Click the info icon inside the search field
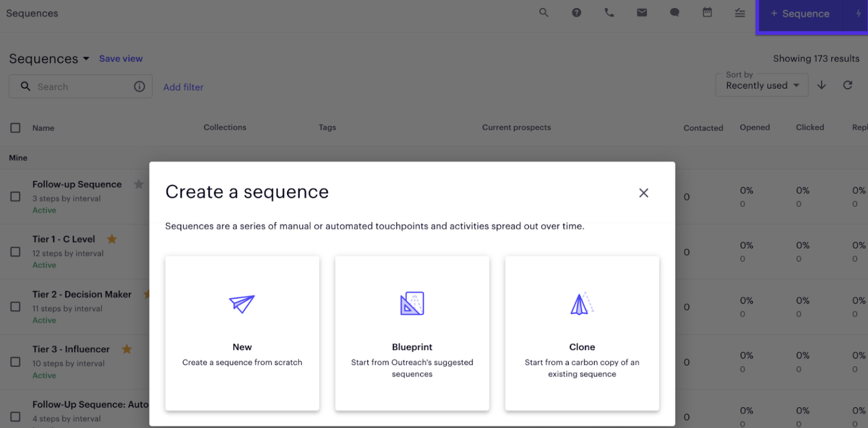The image size is (868, 428). [x=139, y=87]
